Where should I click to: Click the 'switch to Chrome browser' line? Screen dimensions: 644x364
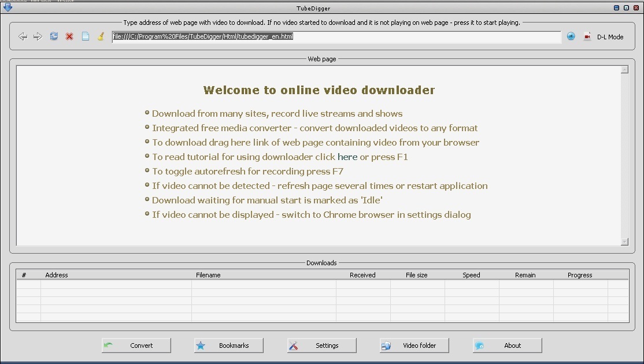coord(312,214)
